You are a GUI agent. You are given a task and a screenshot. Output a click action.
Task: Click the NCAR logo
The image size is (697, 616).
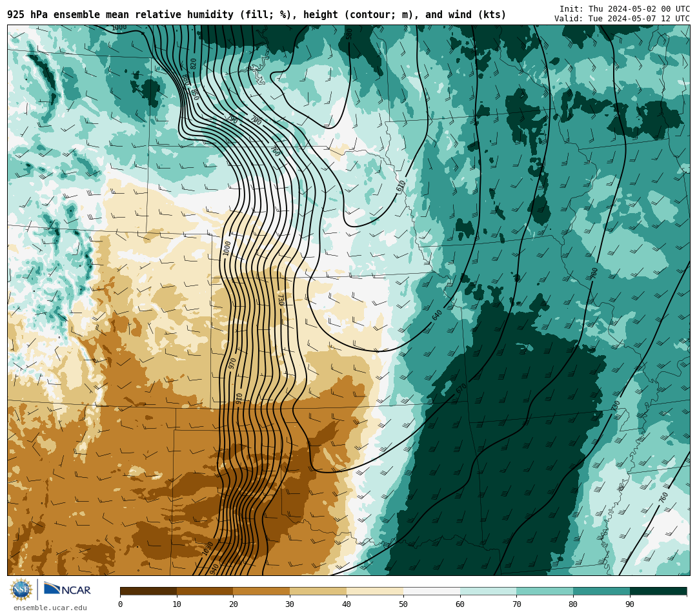coord(68,590)
